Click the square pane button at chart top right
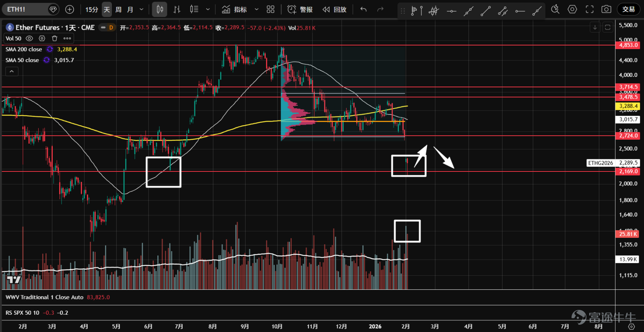644x332 pixels. (x=608, y=27)
